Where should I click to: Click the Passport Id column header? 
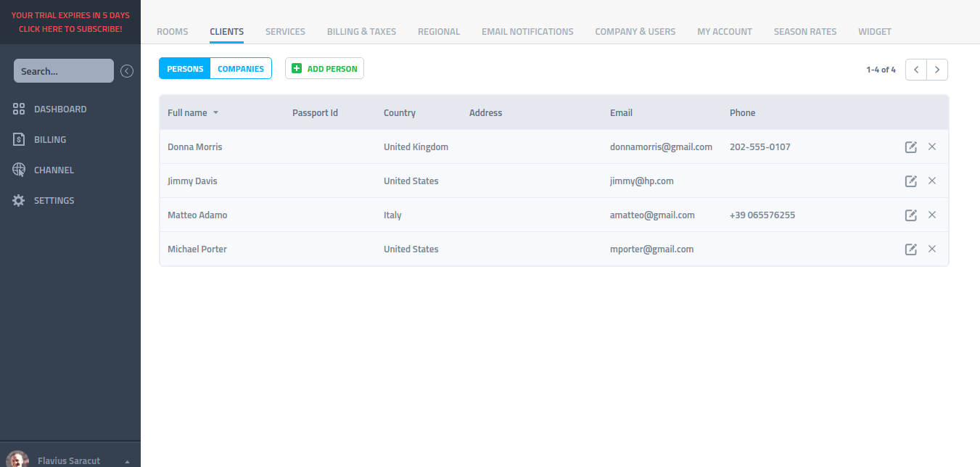(x=315, y=113)
